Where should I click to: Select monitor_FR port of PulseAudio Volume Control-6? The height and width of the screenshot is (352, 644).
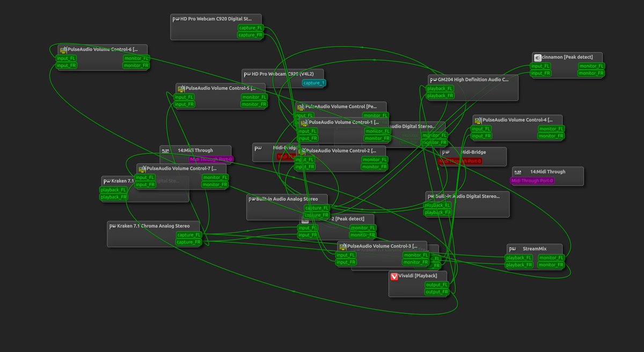136,65
